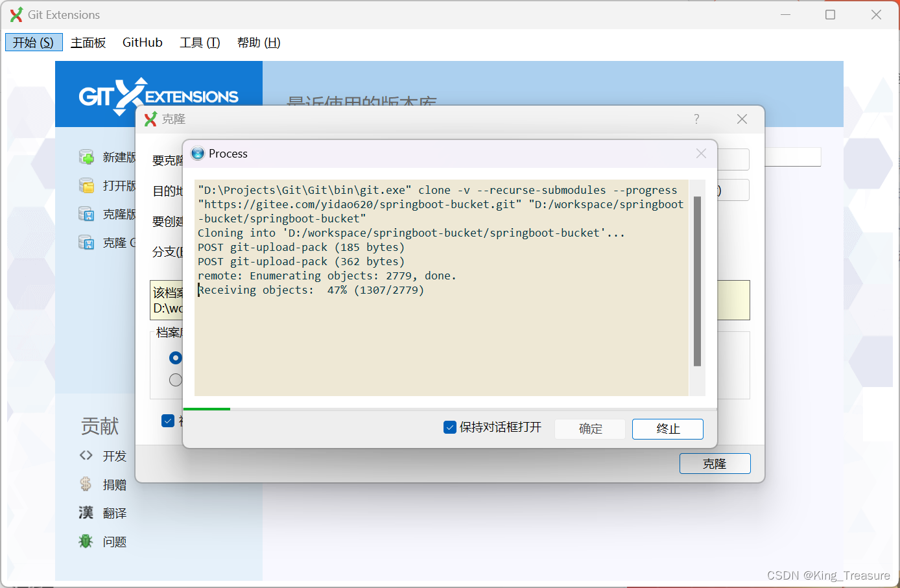900x588 pixels.
Task: Click the 贡献 heading
Action: 100,426
